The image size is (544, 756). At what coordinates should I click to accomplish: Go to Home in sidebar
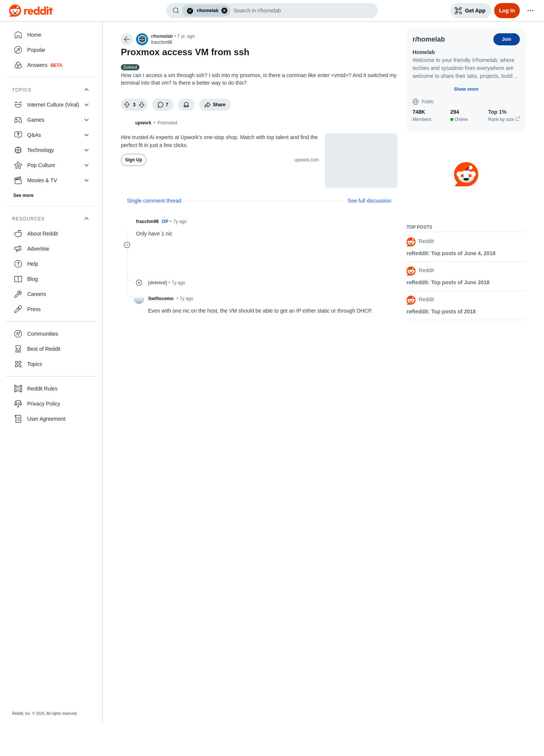(51, 35)
